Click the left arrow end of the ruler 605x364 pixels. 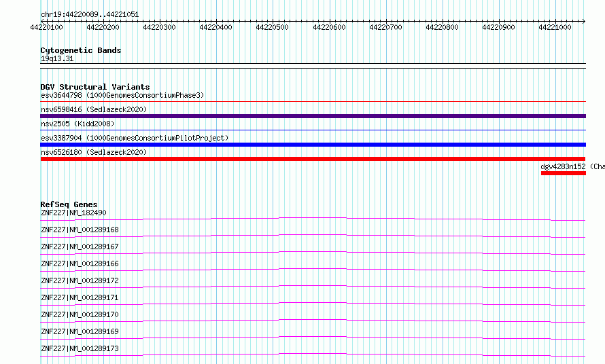pyautogui.click(x=42, y=21)
